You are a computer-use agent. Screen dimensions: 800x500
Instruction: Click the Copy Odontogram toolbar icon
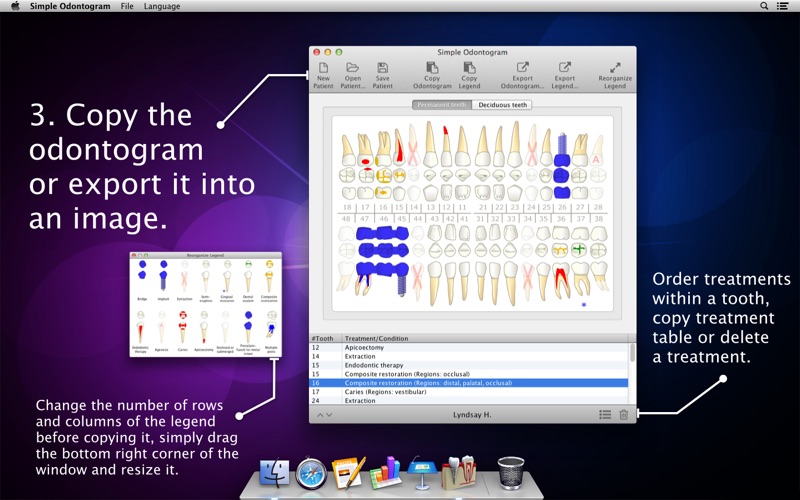(432, 75)
